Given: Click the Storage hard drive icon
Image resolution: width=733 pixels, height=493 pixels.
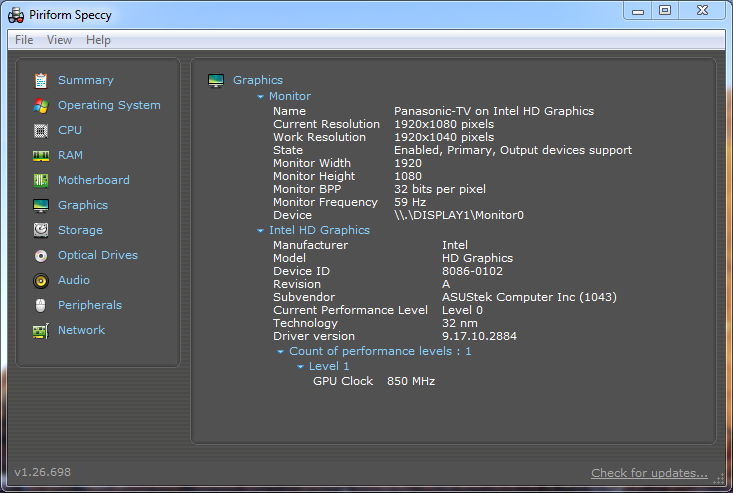Looking at the screenshot, I should click(x=41, y=230).
